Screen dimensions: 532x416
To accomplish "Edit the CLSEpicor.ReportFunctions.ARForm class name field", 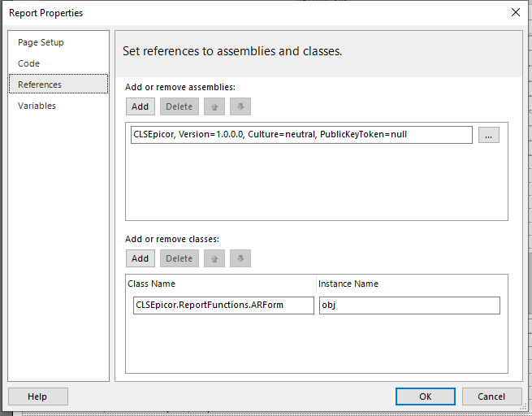I will [223, 305].
